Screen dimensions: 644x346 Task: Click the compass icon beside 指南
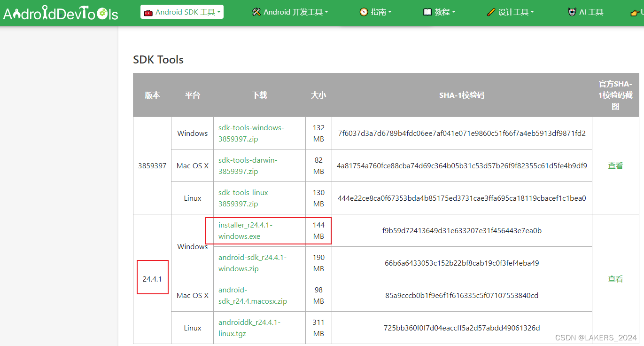(364, 12)
